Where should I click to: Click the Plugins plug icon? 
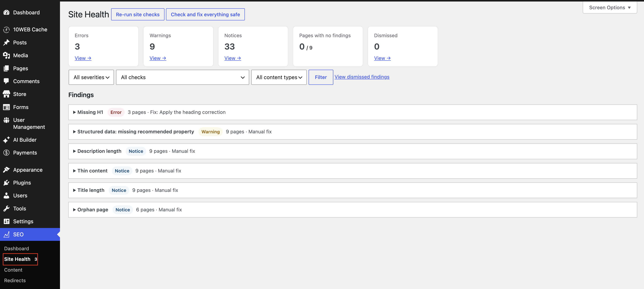pyautogui.click(x=6, y=183)
